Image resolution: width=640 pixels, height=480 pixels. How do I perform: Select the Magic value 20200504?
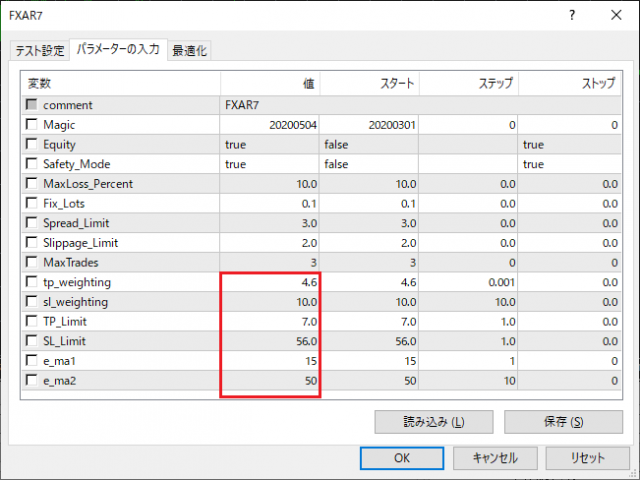point(269,124)
